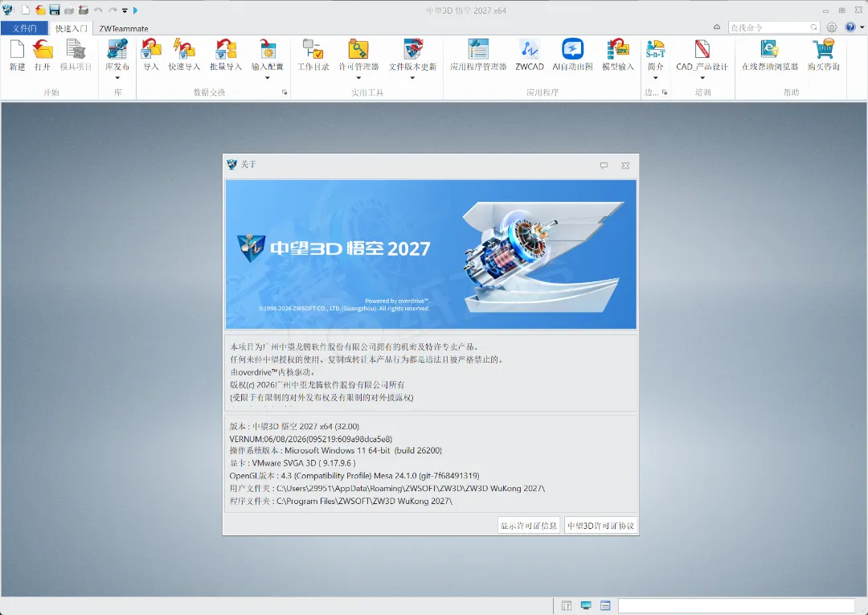The width and height of the screenshot is (868, 615).
Task: Click the 由overdrive™内核驱动 text line
Action: click(272, 372)
